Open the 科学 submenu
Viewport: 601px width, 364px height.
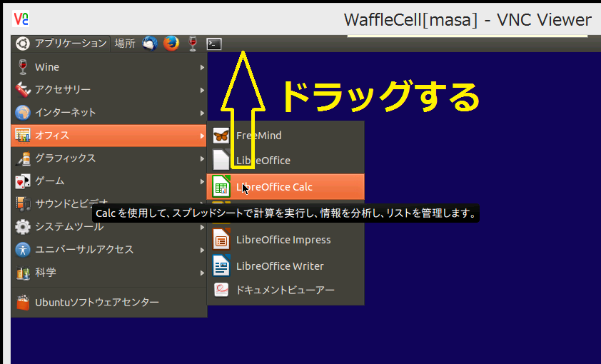[109, 273]
